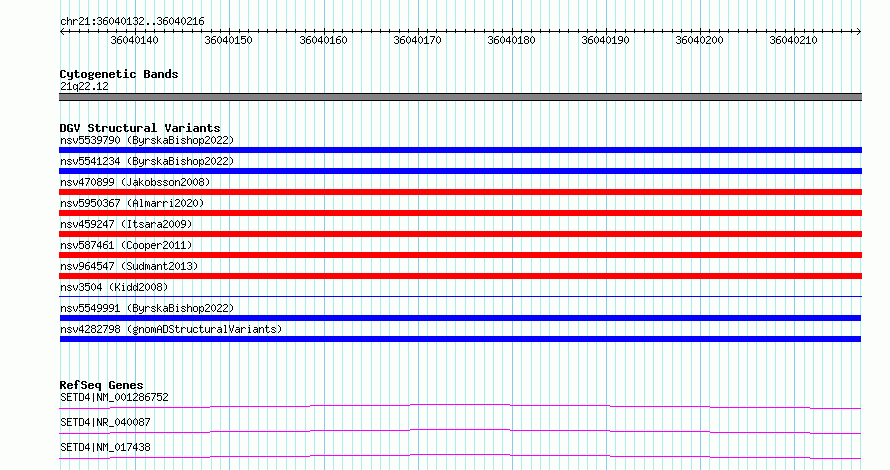Open transcript SETD4|NR_040087 label
This screenshot has height=470, width=890.
[105, 422]
